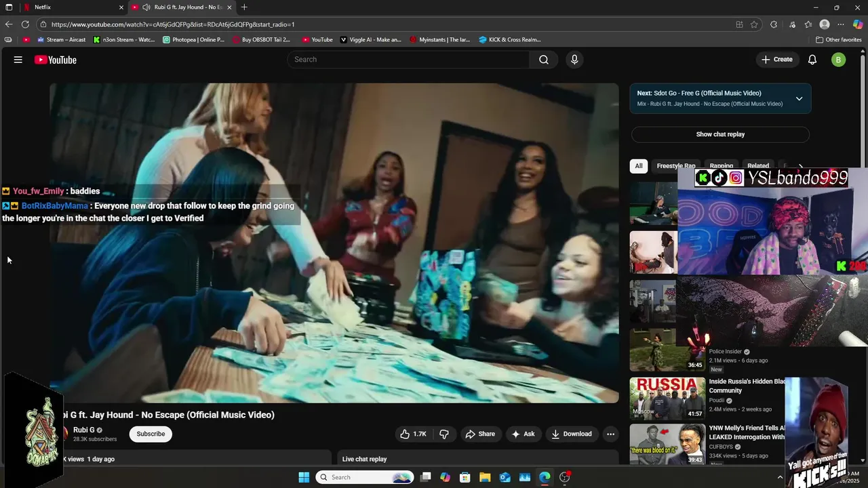Image resolution: width=868 pixels, height=488 pixels.
Task: Click the YouTube search input field
Action: click(408, 60)
